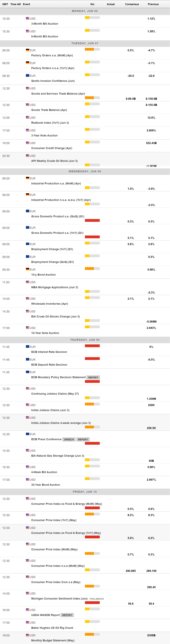
Task: Click the orange volatility bar for Initial Jobless Claims
Action: point(89,404)
